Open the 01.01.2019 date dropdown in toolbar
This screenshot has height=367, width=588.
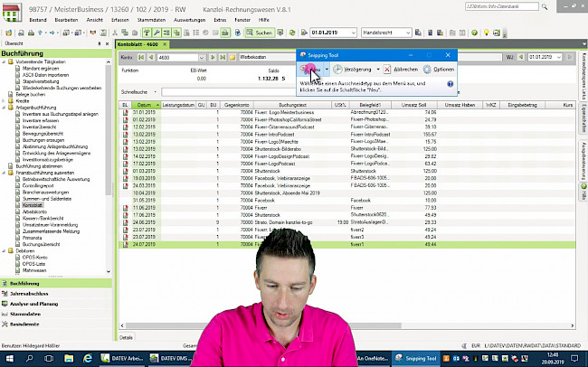353,33
